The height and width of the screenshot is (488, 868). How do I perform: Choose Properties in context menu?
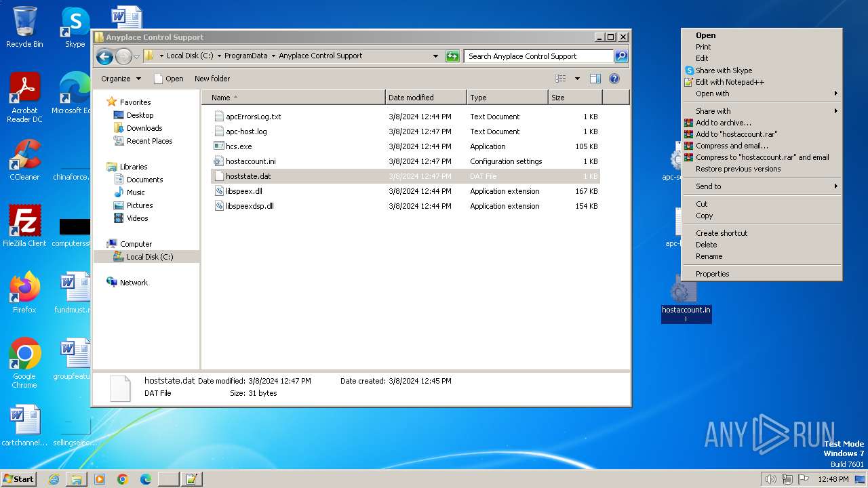[x=762, y=274]
